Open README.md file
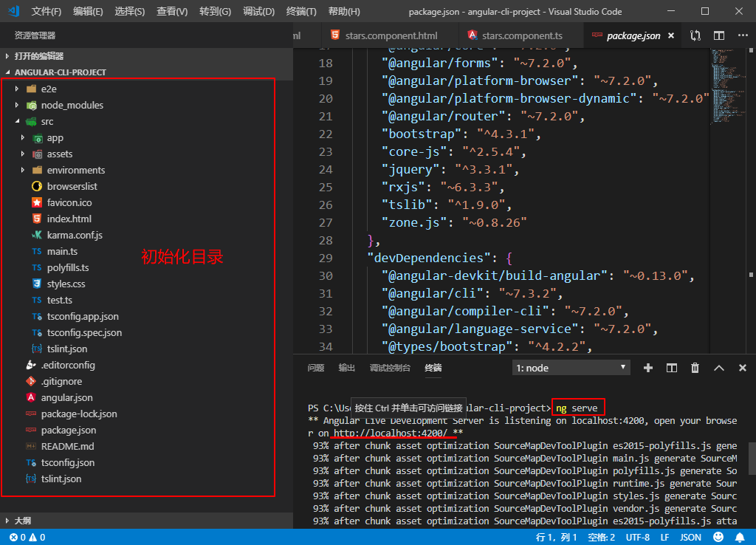Screen dimensions: 756x545 [67, 446]
